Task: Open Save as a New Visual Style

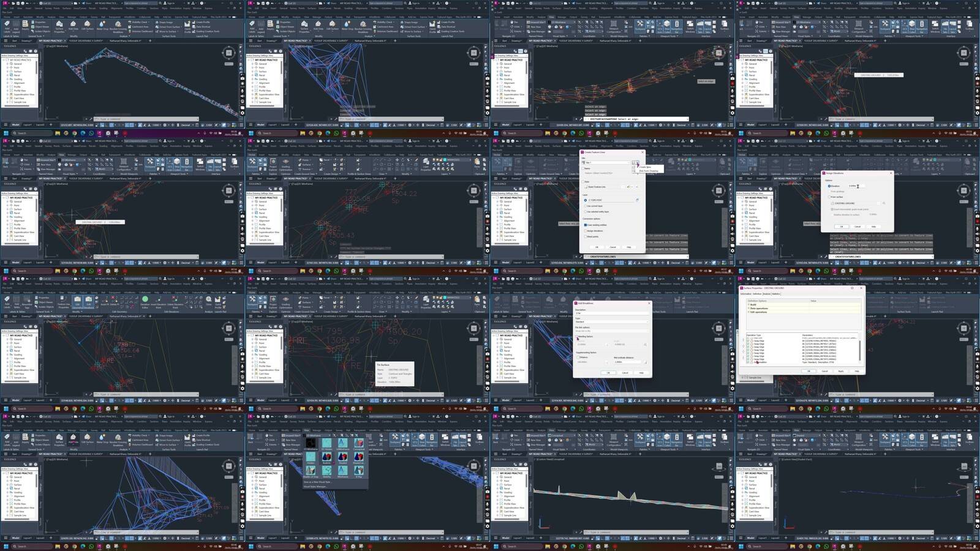Action: (x=317, y=482)
